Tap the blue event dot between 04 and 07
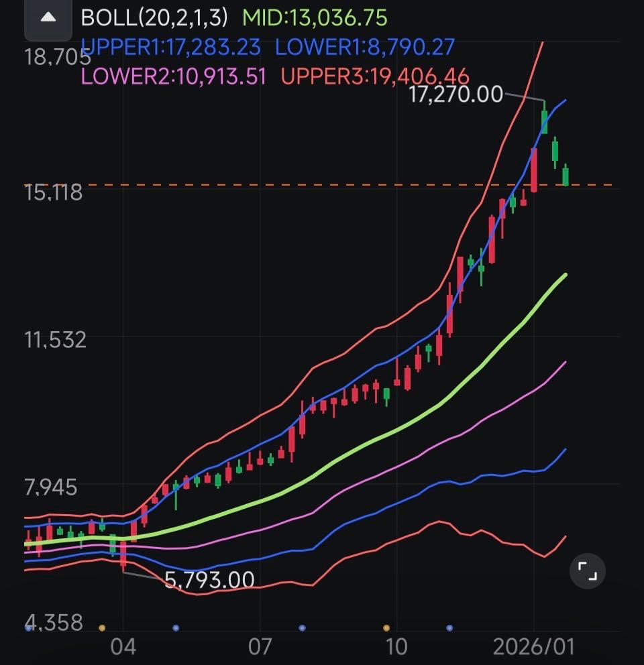 tap(176, 628)
